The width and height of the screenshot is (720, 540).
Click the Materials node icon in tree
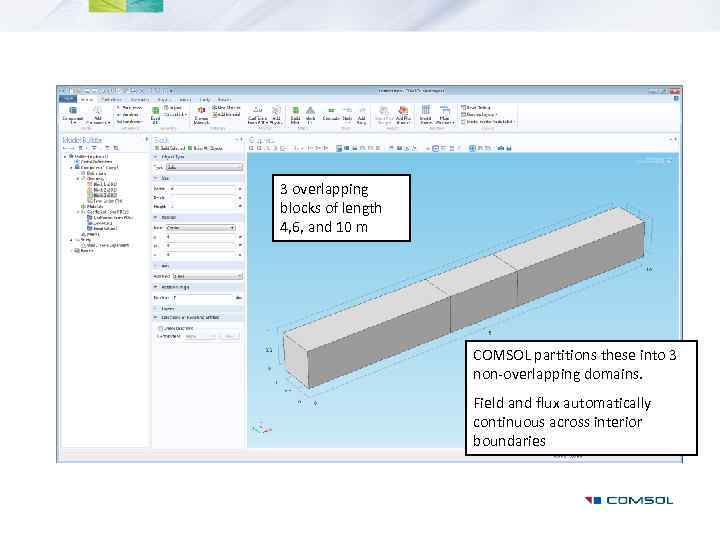pos(83,207)
